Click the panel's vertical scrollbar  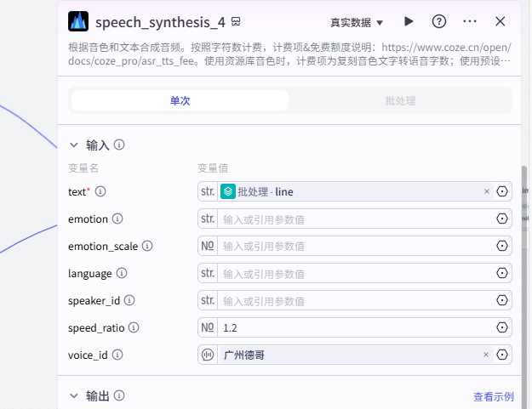click(523, 196)
